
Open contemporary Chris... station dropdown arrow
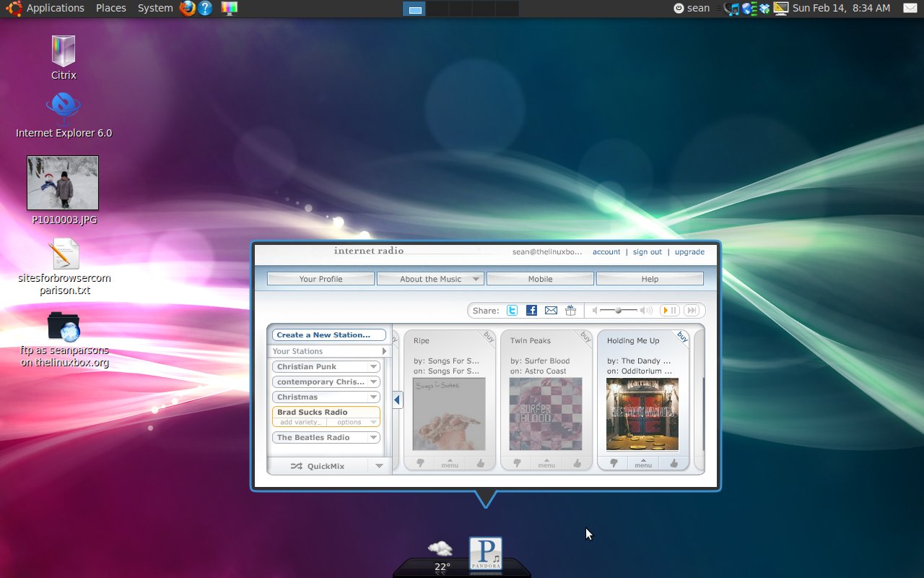[373, 381]
